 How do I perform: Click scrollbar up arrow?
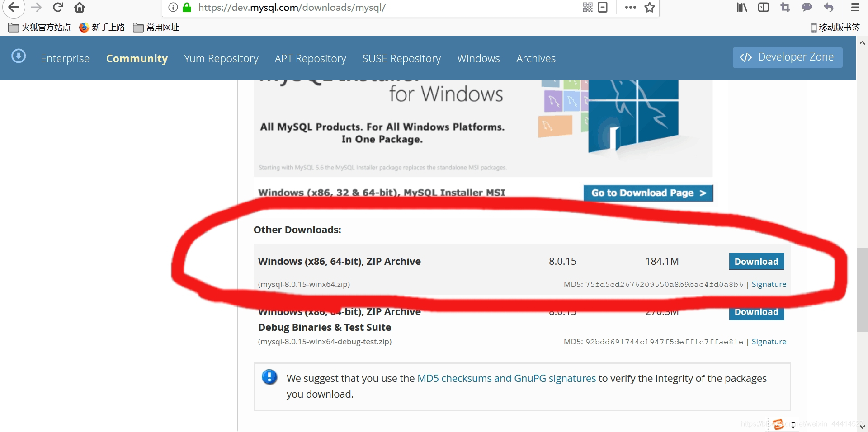pyautogui.click(x=862, y=43)
